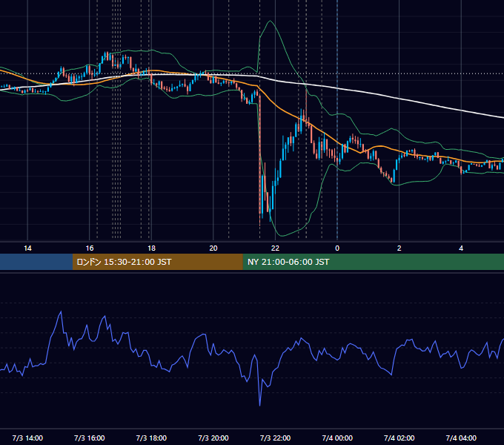Click the 0 hour label on price chart axis
Viewport: 504px width, 445px height.
(337, 248)
